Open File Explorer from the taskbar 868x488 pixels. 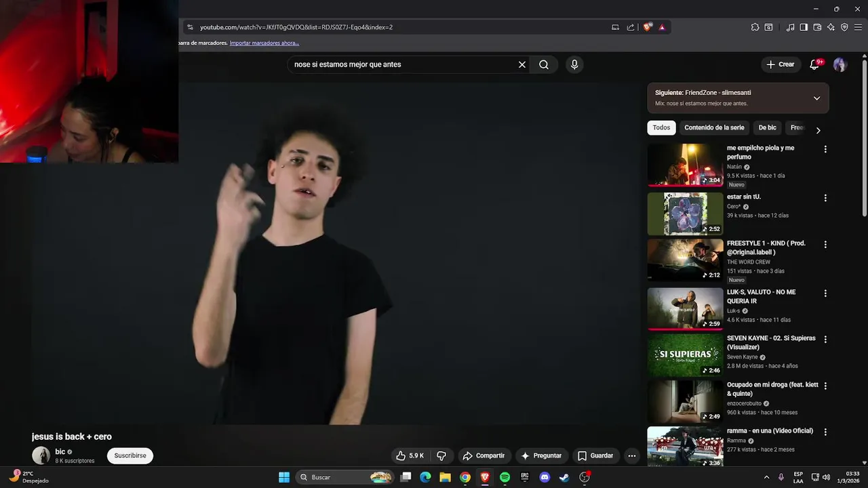tap(445, 477)
